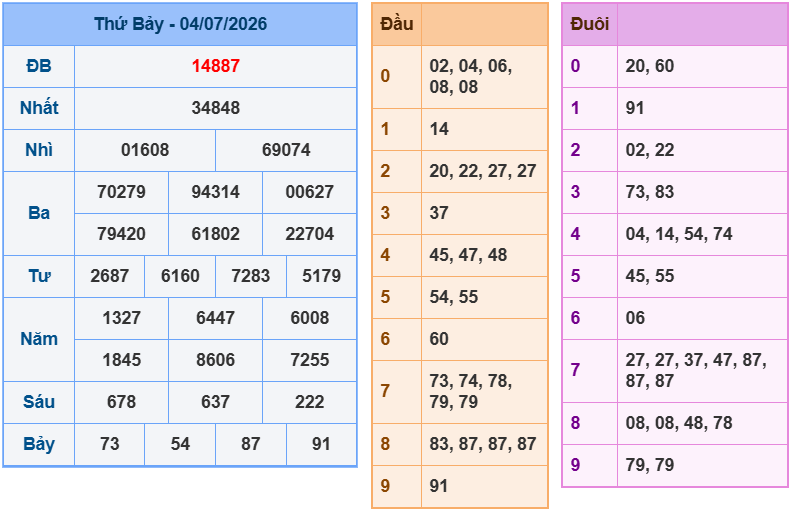The image size is (791, 521).
Task: Click fifth prize number 8606
Action: coord(215,360)
